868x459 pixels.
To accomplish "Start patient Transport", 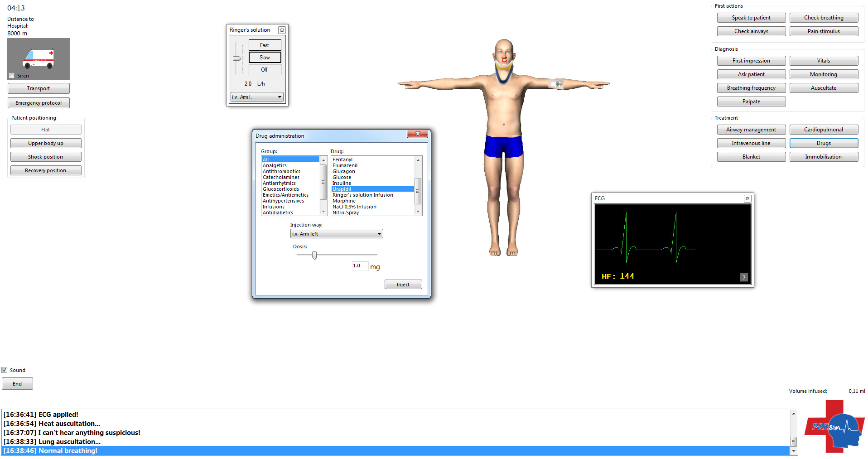I will point(39,88).
